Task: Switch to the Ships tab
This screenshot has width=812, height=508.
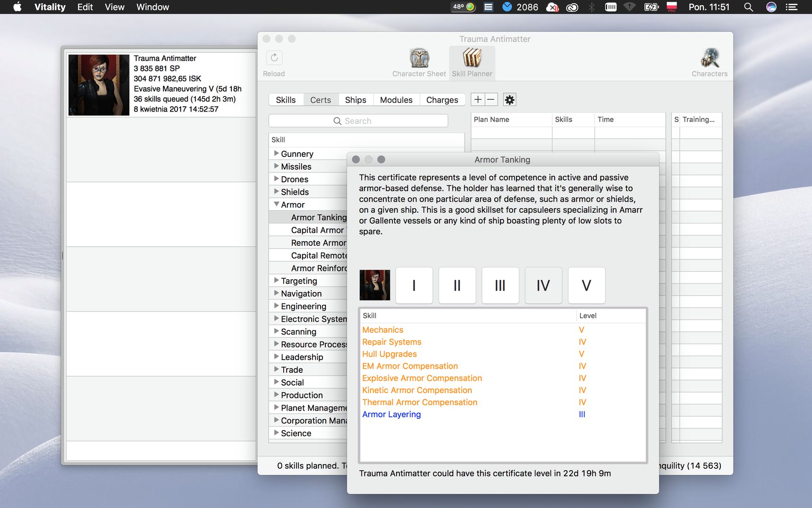Action: click(x=355, y=100)
